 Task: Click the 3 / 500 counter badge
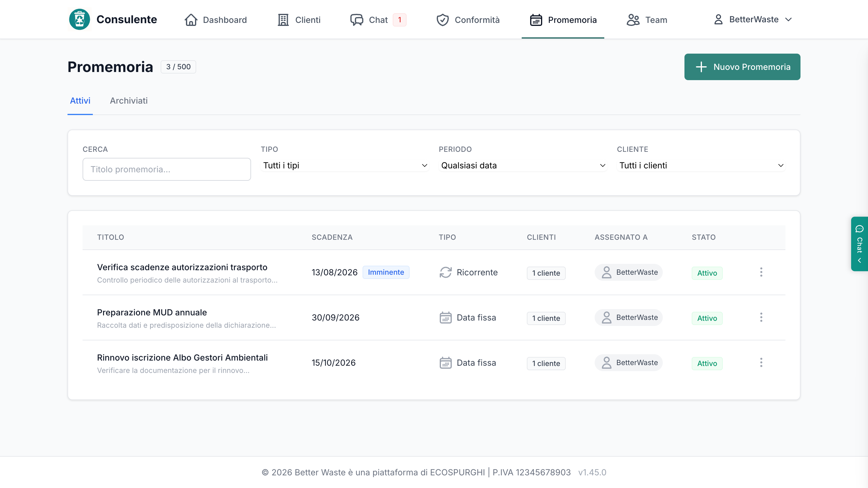[178, 67]
